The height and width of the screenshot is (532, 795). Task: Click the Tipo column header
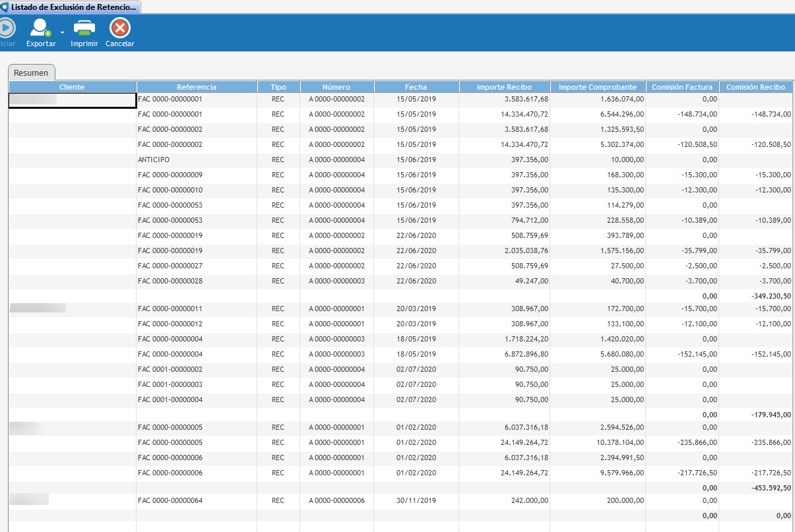pyautogui.click(x=278, y=87)
